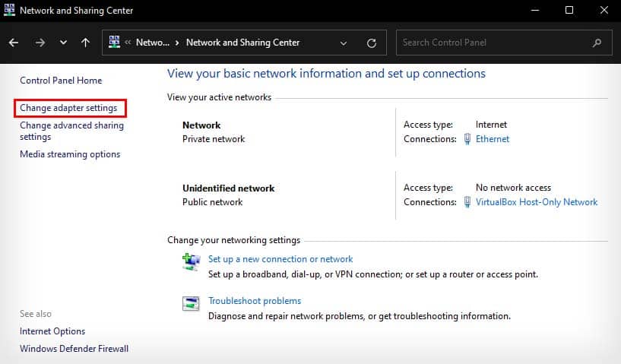
Task: Select the Unidentified network heading
Action: tap(229, 188)
